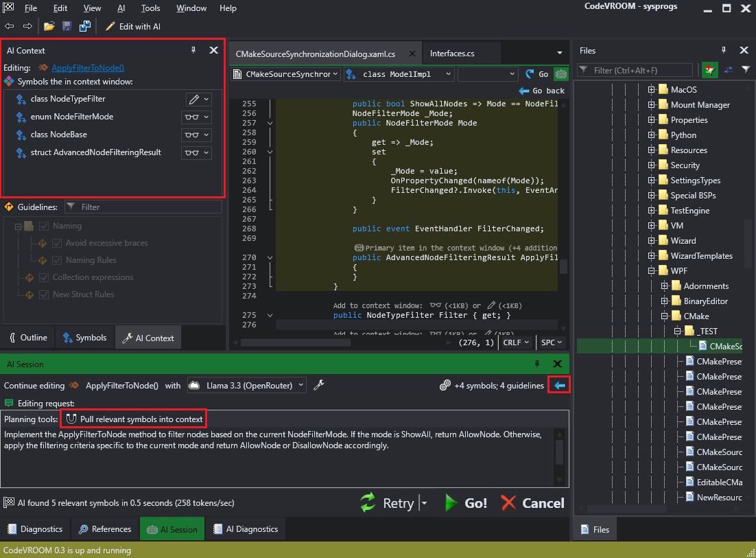This screenshot has height=558, width=756.
Task: Click the symbols and guidelines link icon
Action: [x=445, y=385]
